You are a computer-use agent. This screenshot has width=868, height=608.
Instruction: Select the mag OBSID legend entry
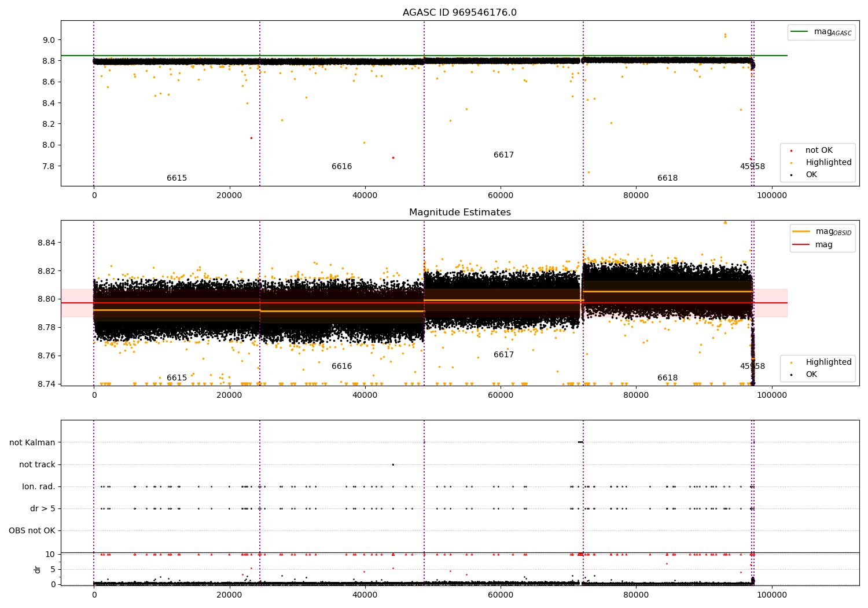pyautogui.click(x=822, y=232)
